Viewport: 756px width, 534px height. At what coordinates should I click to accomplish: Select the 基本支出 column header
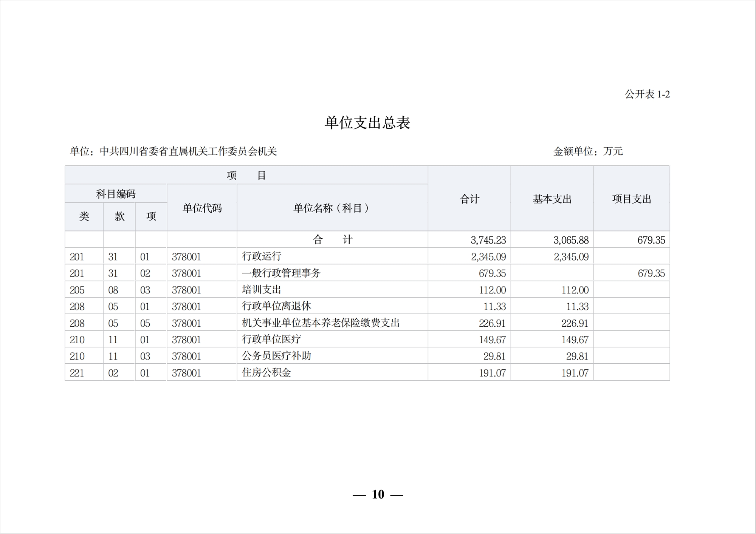click(x=552, y=199)
